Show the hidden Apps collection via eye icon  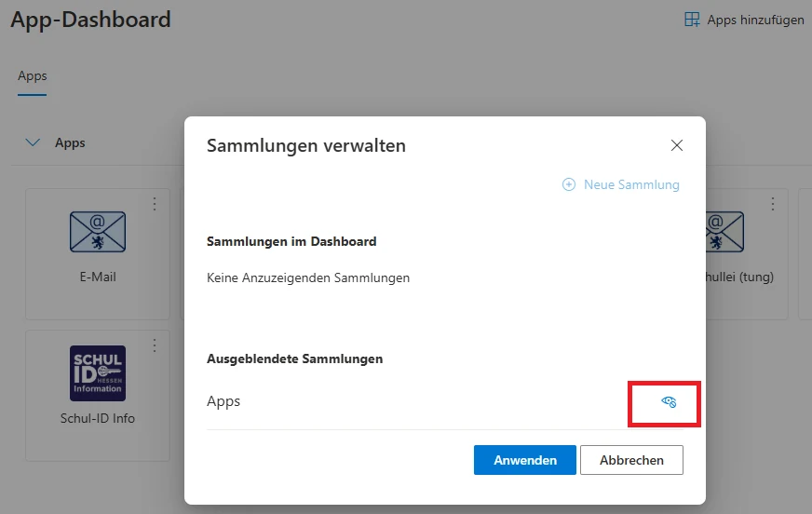[669, 401]
